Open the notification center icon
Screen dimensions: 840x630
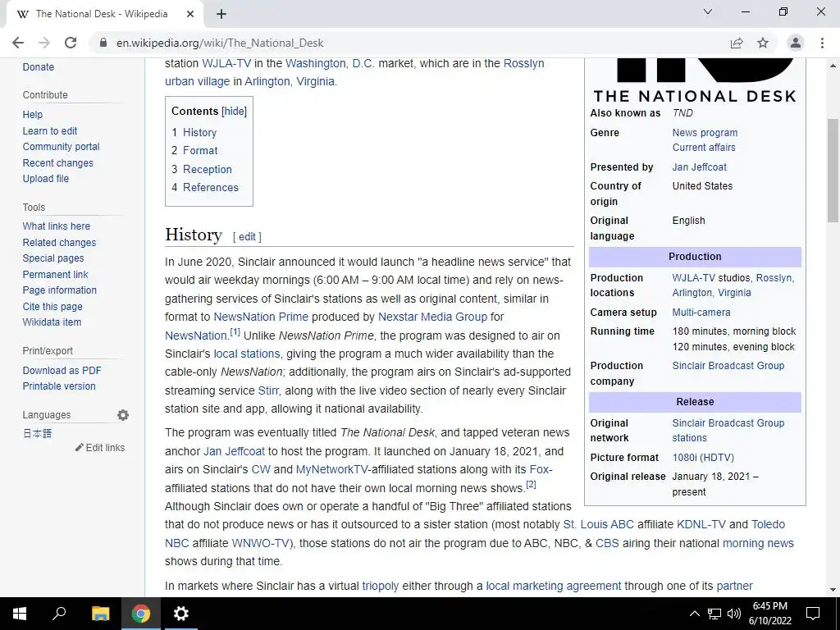pyautogui.click(x=813, y=614)
